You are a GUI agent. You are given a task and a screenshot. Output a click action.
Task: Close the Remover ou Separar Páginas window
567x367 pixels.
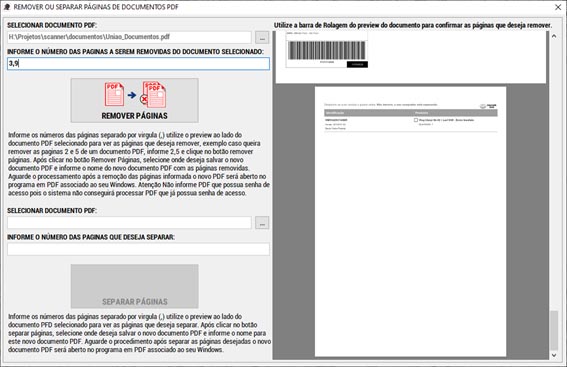click(x=558, y=7)
